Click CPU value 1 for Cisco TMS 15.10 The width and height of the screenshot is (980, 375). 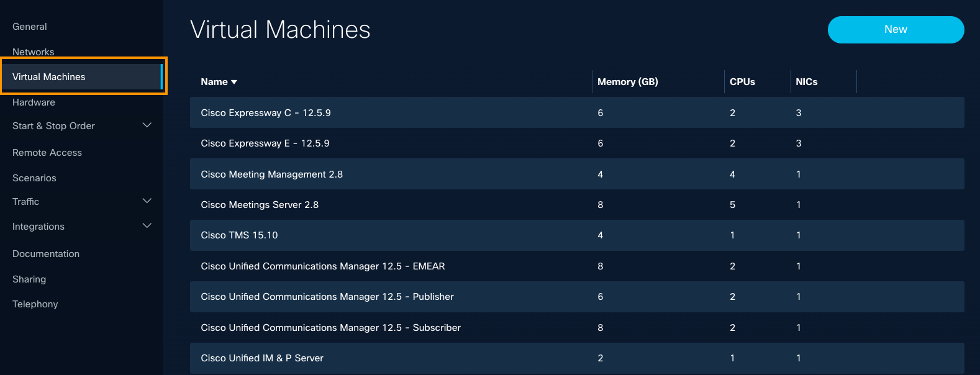(x=733, y=235)
